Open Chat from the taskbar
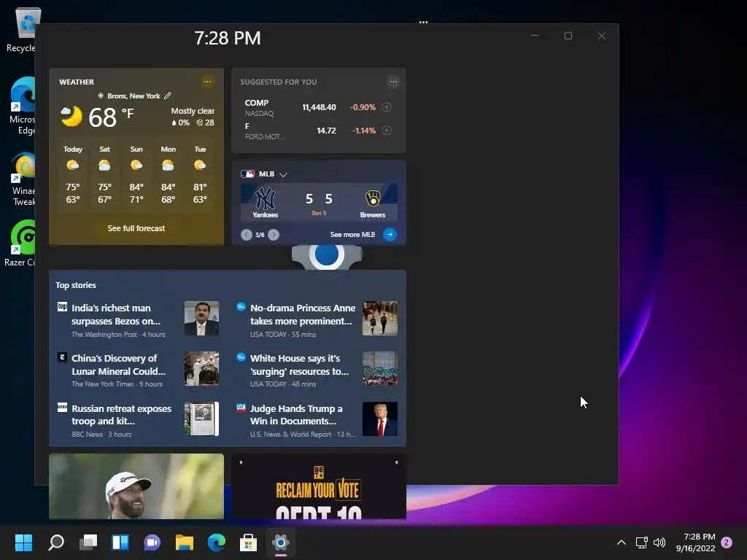 pyautogui.click(x=152, y=542)
